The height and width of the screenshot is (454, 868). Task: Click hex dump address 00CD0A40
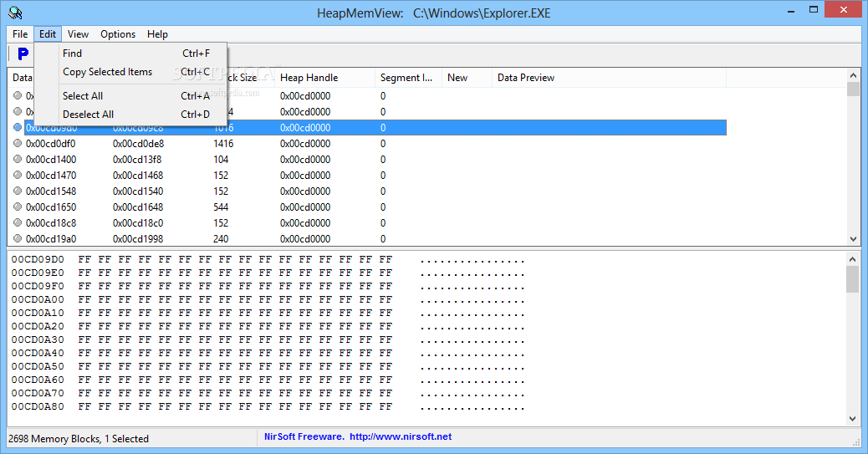pyautogui.click(x=38, y=353)
